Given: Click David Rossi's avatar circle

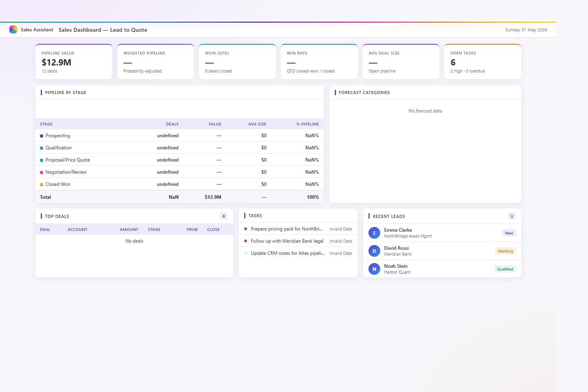Looking at the screenshot, I should click(x=374, y=251).
